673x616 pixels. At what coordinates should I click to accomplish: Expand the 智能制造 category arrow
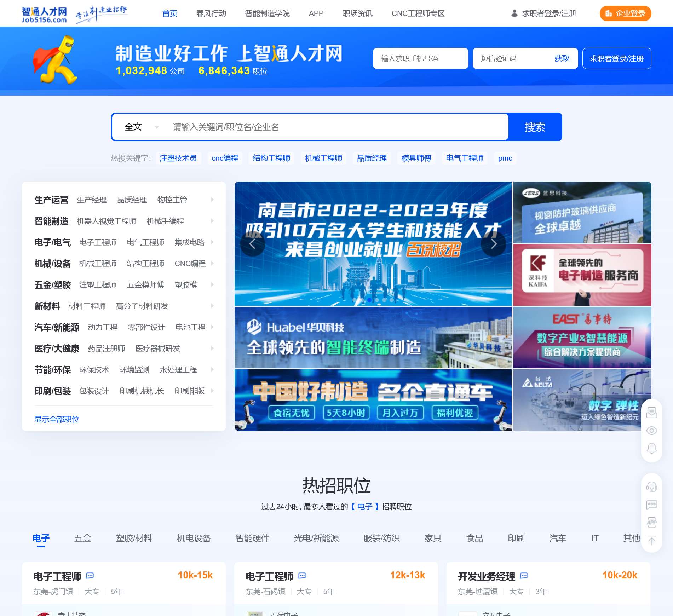pos(212,221)
